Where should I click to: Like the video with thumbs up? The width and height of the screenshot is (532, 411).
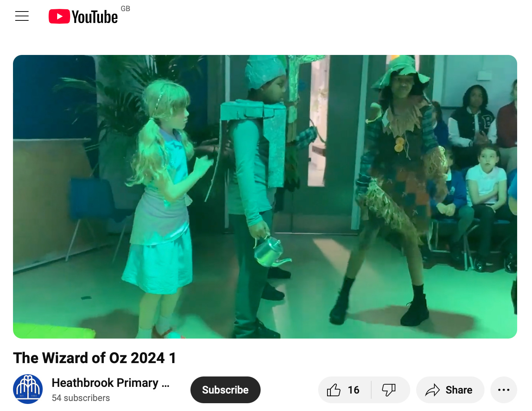[x=334, y=390]
